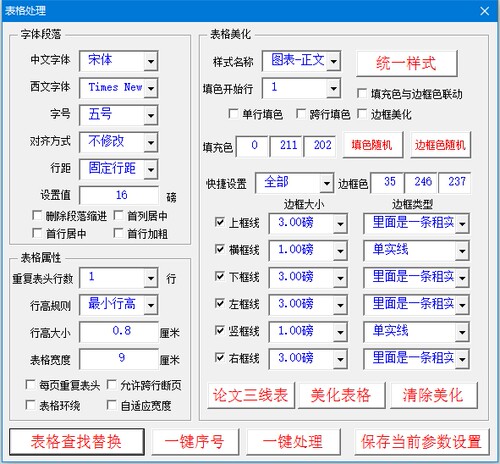Open the 西文字体 Times New dropdown
The width and height of the screenshot is (500, 464).
tap(151, 88)
